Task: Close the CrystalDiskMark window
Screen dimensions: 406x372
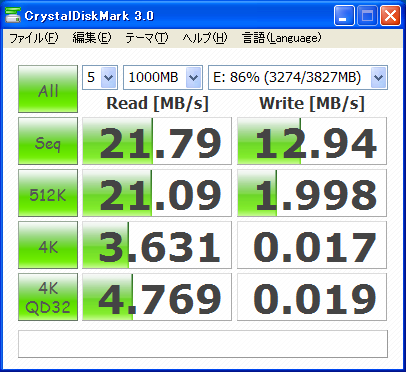Action: (x=390, y=16)
